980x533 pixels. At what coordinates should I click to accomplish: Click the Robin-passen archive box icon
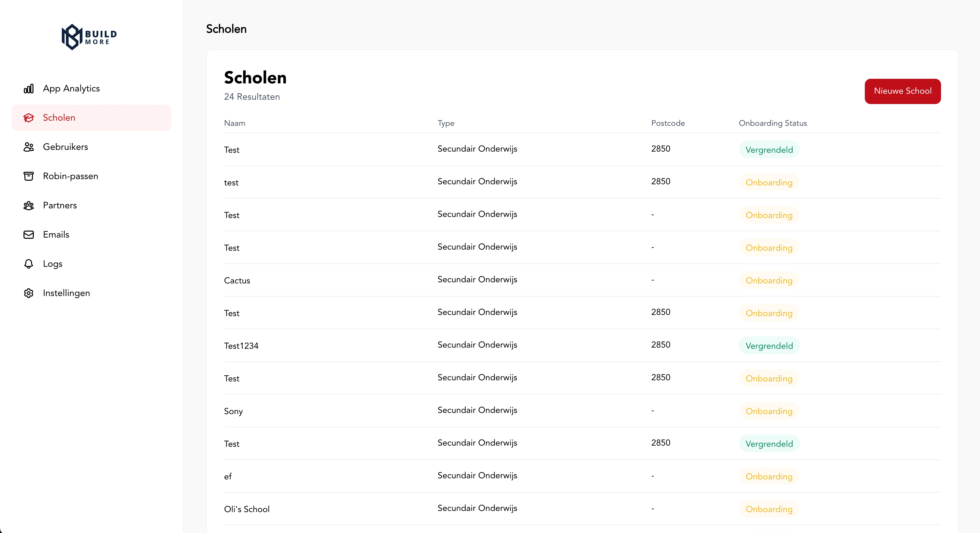(29, 176)
